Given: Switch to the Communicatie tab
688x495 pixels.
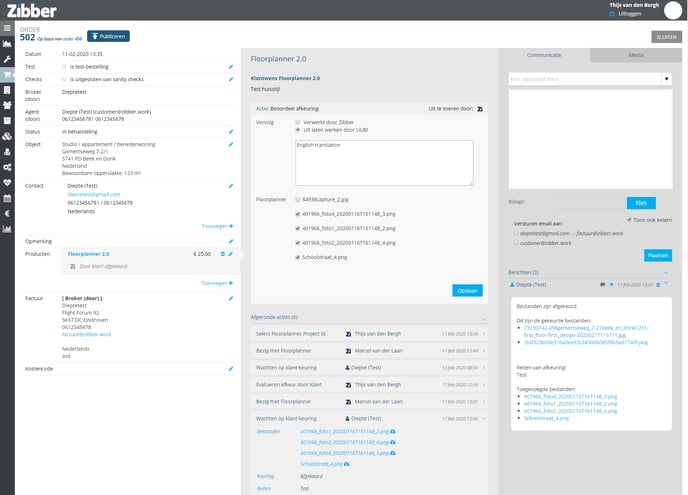Looking at the screenshot, I should 543,54.
